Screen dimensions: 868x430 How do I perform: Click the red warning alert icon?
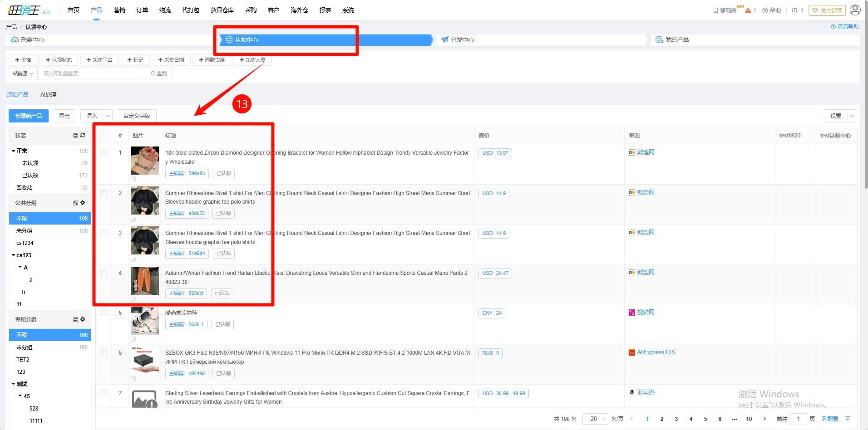(x=748, y=10)
